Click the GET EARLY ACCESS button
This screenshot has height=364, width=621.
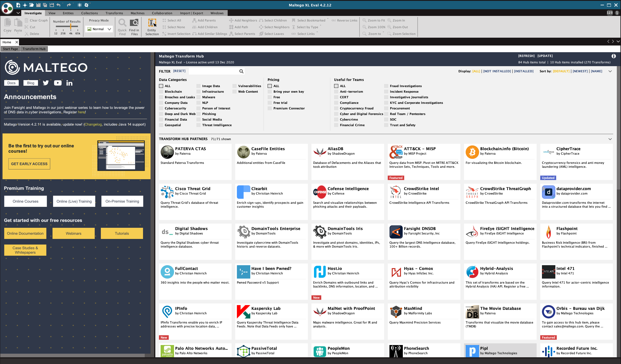[x=29, y=164]
